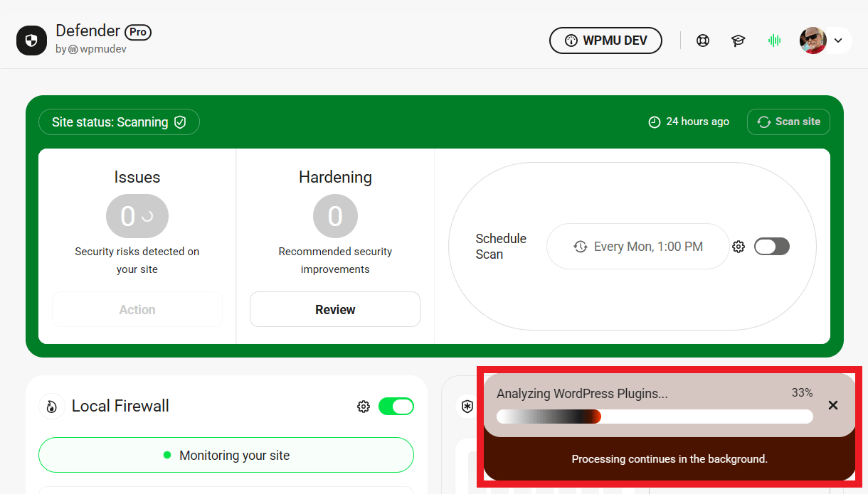
Task: Open Local Firewall settings gear
Action: 364,407
